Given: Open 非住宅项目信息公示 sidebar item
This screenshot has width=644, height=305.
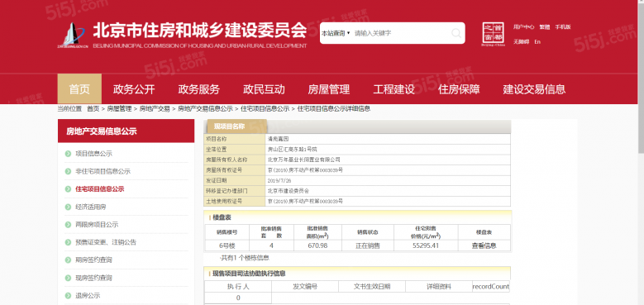Looking at the screenshot, I should (x=103, y=171).
